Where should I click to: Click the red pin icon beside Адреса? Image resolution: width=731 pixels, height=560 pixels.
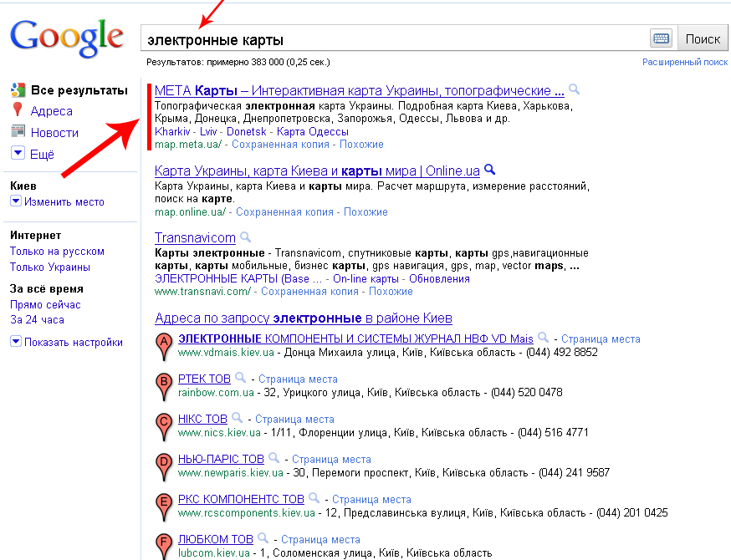(18, 109)
